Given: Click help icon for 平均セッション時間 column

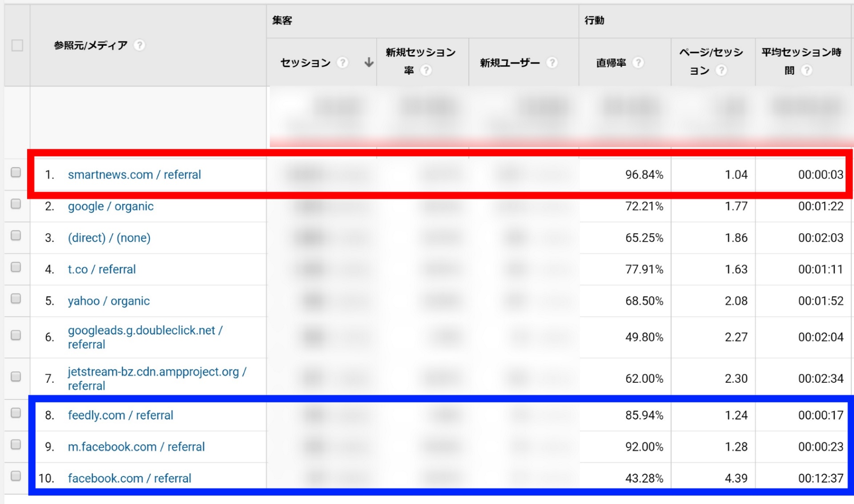Looking at the screenshot, I should [806, 70].
